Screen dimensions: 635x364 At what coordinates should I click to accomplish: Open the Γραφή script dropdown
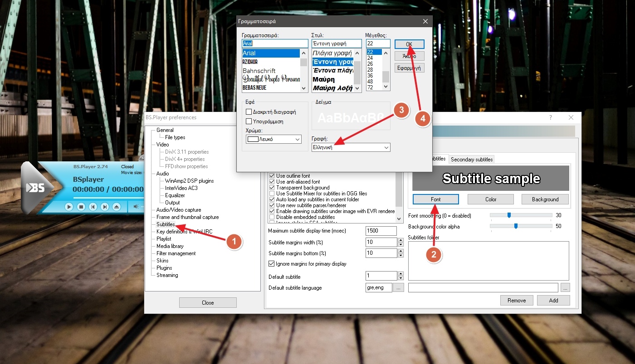[x=351, y=147]
